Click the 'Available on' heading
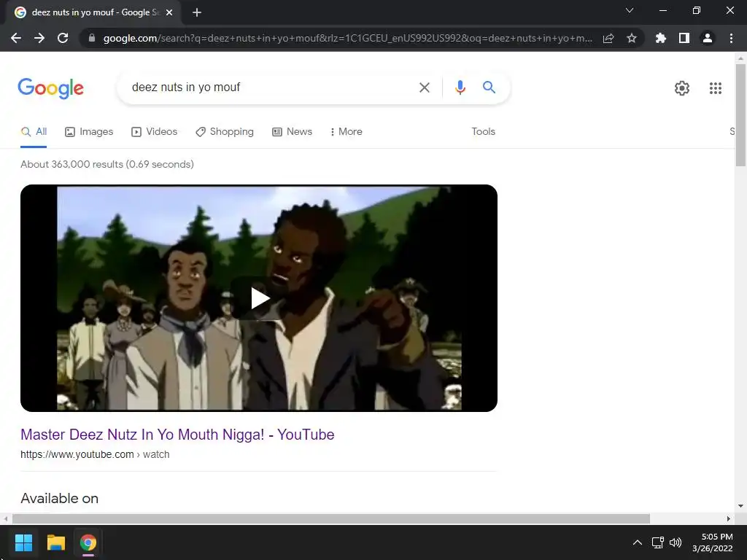This screenshot has width=747, height=560. click(x=60, y=499)
